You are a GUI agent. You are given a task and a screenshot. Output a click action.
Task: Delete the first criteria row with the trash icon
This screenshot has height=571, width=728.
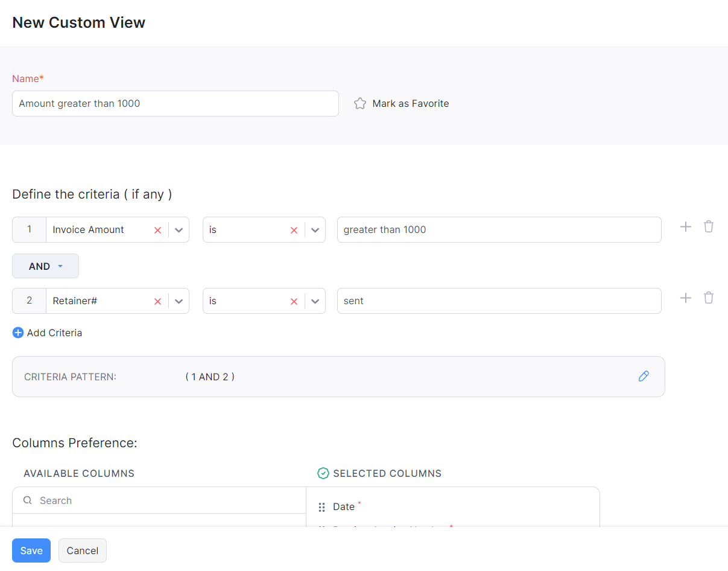click(709, 226)
